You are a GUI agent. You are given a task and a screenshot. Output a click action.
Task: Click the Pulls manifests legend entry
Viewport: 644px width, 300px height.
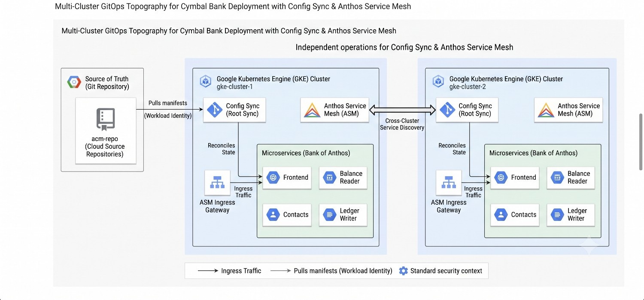[331, 271]
